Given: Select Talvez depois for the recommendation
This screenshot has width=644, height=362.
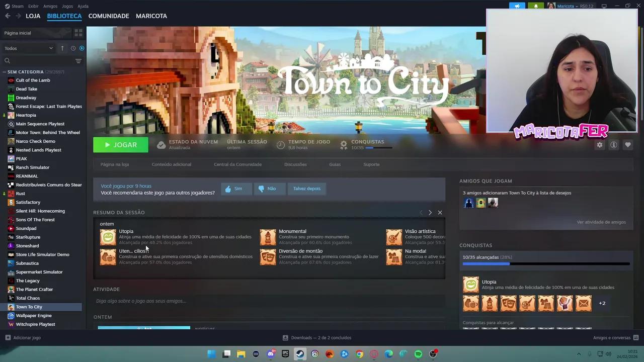Looking at the screenshot, I should [x=306, y=188].
